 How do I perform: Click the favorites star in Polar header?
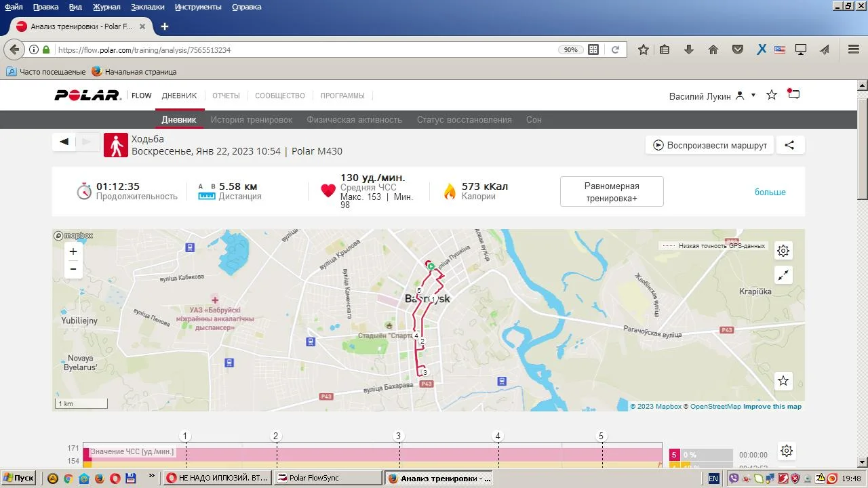click(771, 96)
